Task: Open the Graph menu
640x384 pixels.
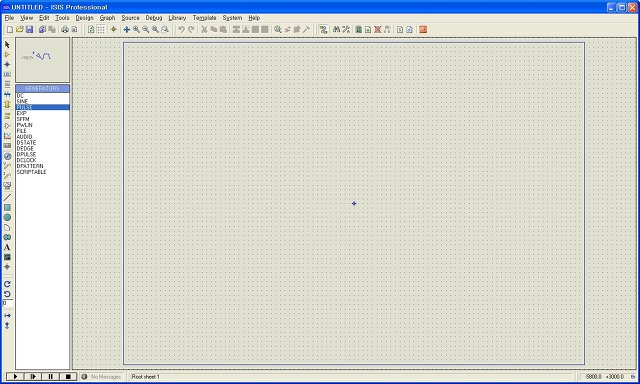Action: [107, 18]
